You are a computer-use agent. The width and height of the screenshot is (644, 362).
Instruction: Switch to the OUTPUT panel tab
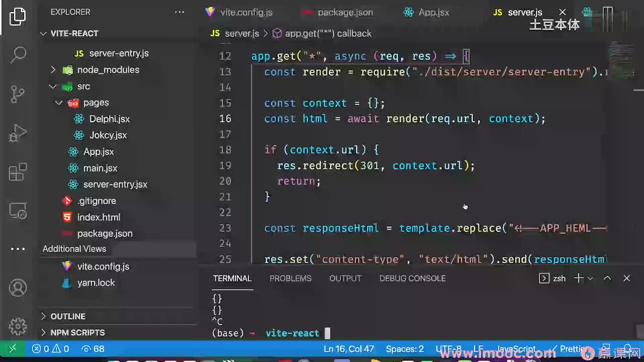coord(345,279)
